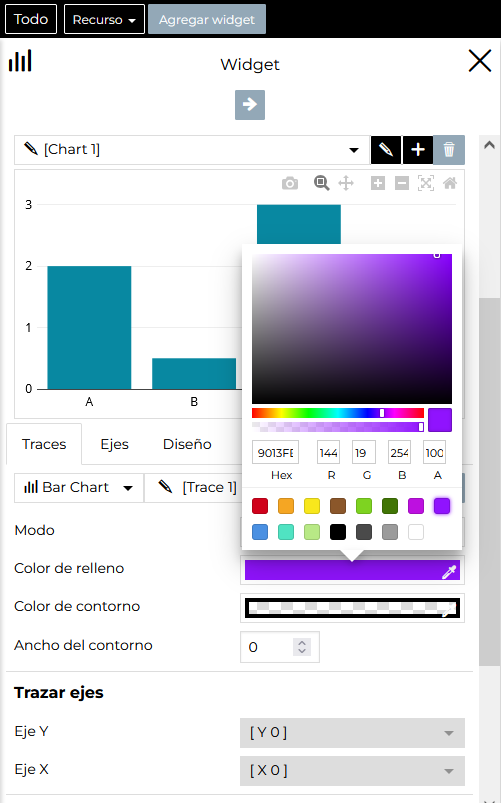Screen dimensions: 501x803
Task: Click the B value input
Action: pos(399,453)
